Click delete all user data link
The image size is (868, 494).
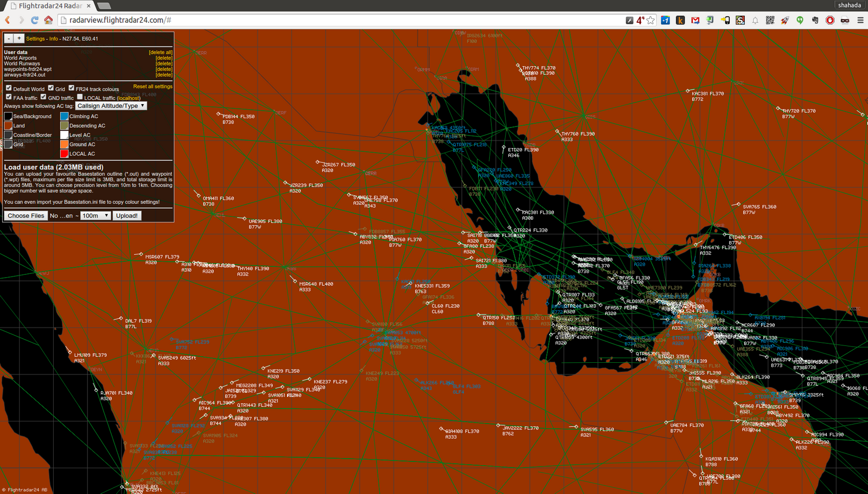[x=161, y=53]
